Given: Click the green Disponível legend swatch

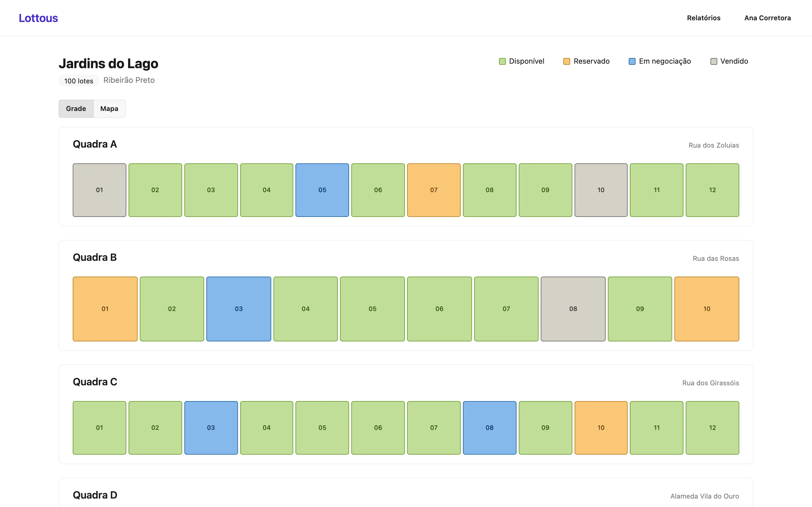Looking at the screenshot, I should 502,61.
